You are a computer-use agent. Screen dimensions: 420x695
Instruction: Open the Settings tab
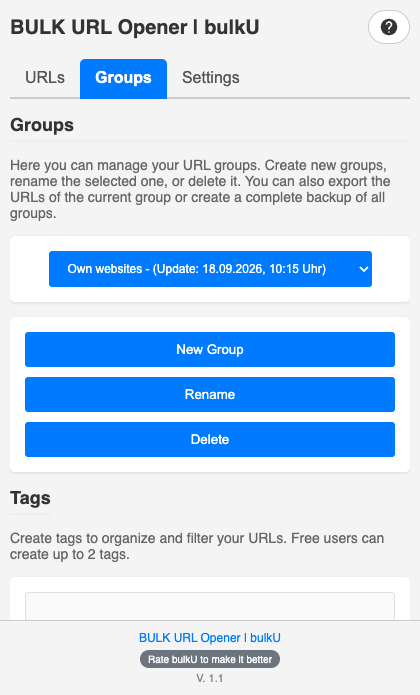211,78
